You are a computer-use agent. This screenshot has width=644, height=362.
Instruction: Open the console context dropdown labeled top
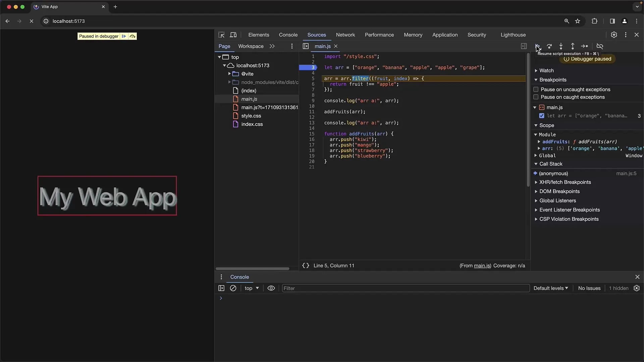click(252, 288)
